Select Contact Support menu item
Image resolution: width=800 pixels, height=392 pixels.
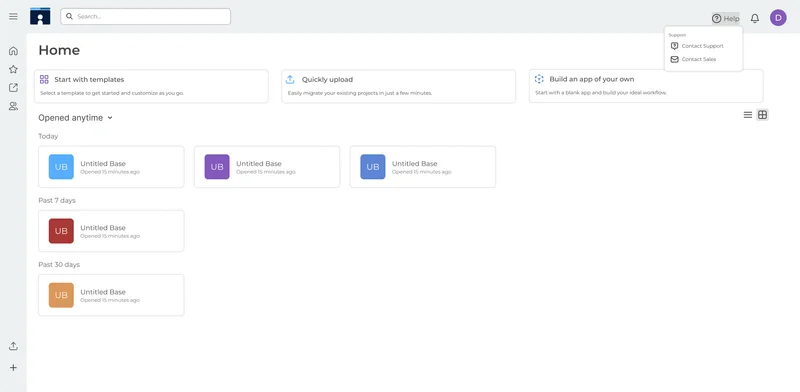click(703, 46)
